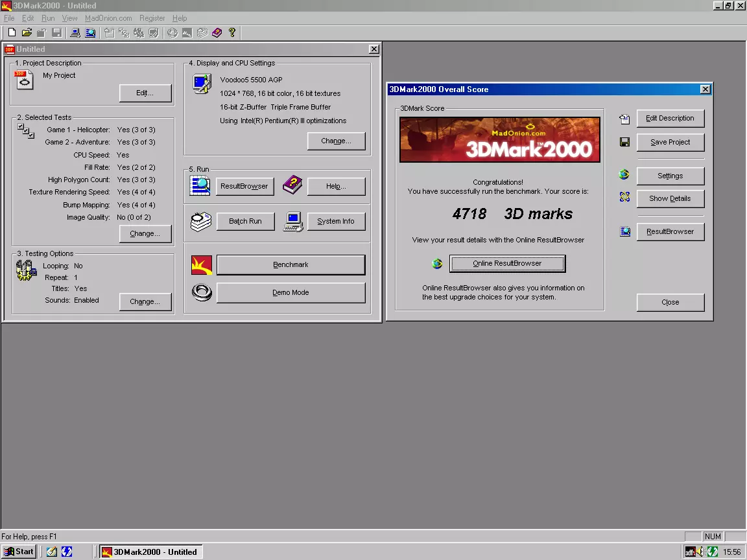Click Show Details button
Image resolution: width=747 pixels, height=560 pixels.
click(670, 198)
